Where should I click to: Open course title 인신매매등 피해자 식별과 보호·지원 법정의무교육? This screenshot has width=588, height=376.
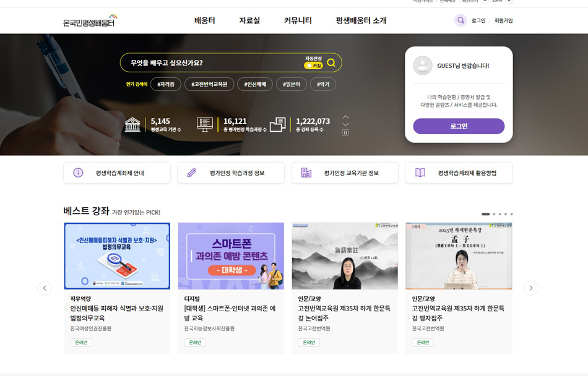[x=116, y=313]
